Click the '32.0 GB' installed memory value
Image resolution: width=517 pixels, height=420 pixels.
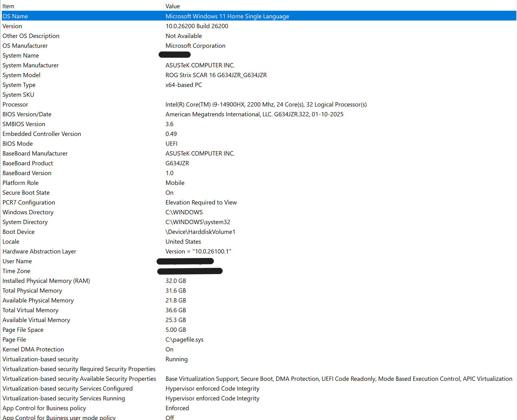click(x=176, y=281)
